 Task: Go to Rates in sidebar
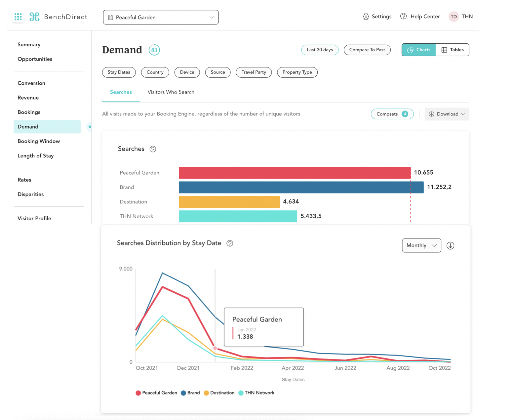(24, 180)
